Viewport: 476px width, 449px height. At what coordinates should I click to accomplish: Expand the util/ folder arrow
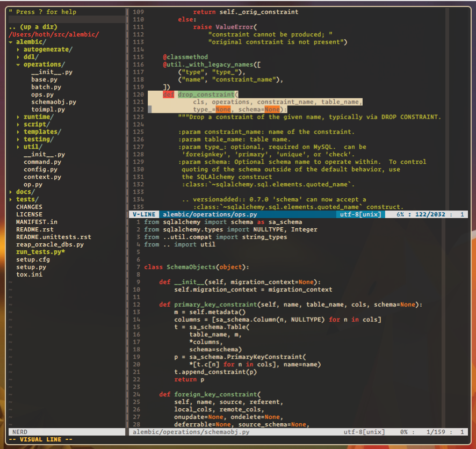[x=18, y=147]
